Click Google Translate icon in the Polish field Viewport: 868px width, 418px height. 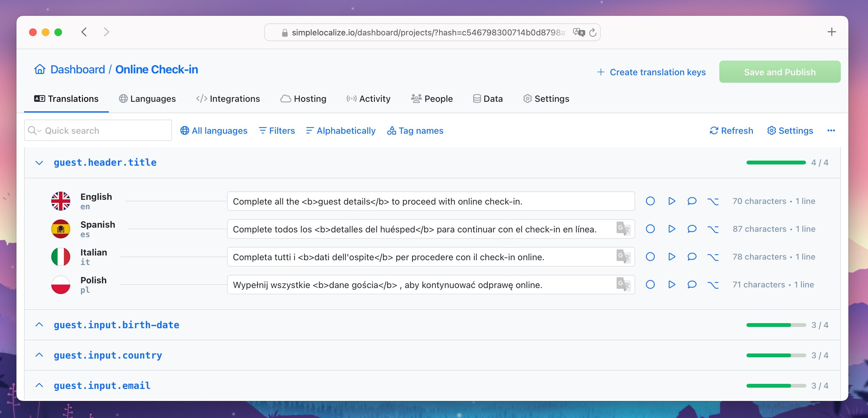[623, 285]
